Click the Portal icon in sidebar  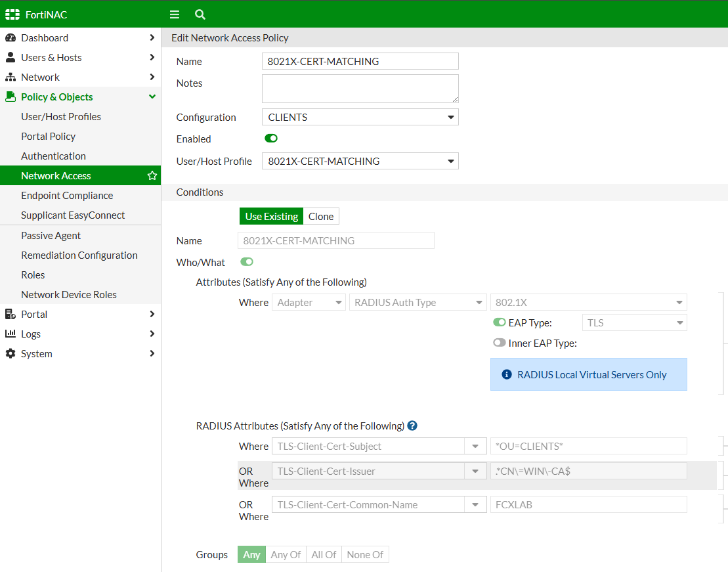pos(11,314)
